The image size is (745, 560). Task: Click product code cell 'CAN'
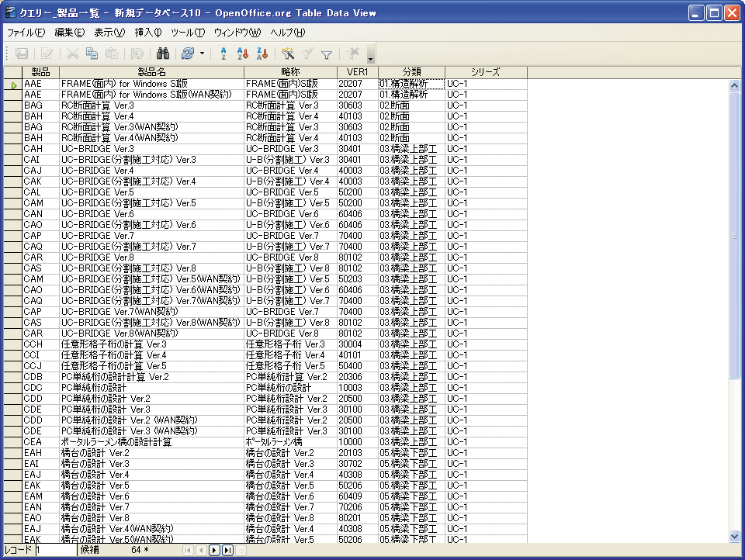(41, 214)
